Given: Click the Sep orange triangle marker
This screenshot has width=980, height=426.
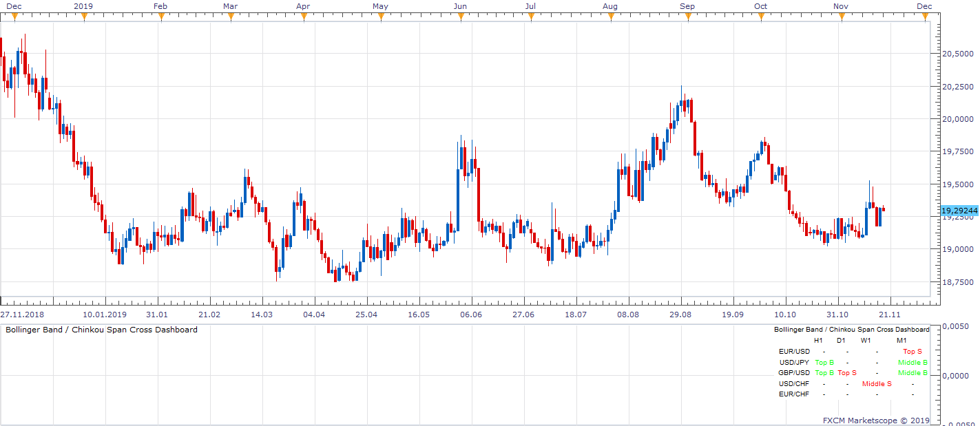Looking at the screenshot, I should tap(687, 17).
